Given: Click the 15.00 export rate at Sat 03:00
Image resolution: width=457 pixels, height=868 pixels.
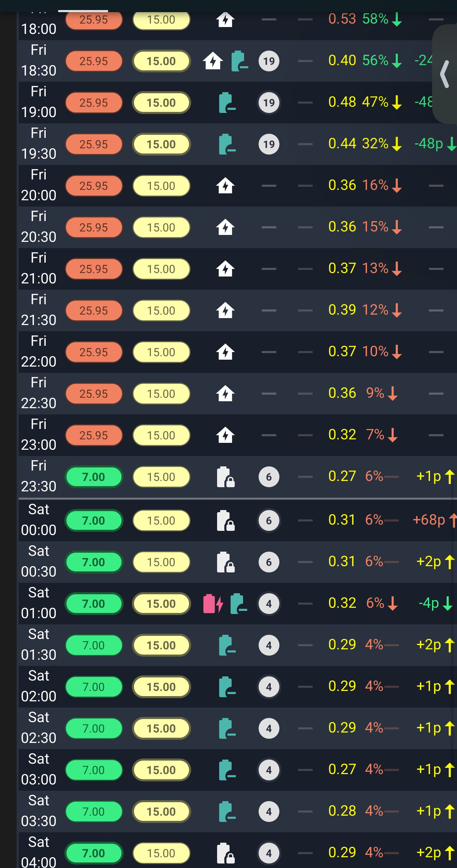Looking at the screenshot, I should [x=161, y=770].
